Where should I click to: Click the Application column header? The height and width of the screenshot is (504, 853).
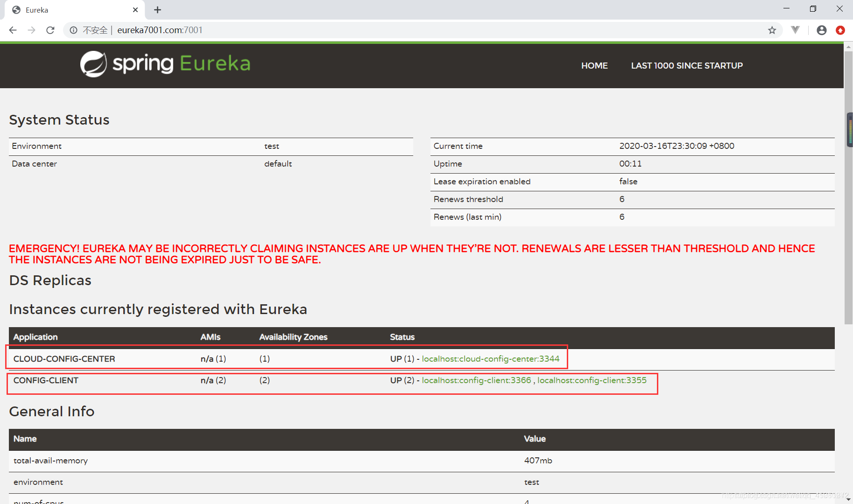(x=35, y=337)
